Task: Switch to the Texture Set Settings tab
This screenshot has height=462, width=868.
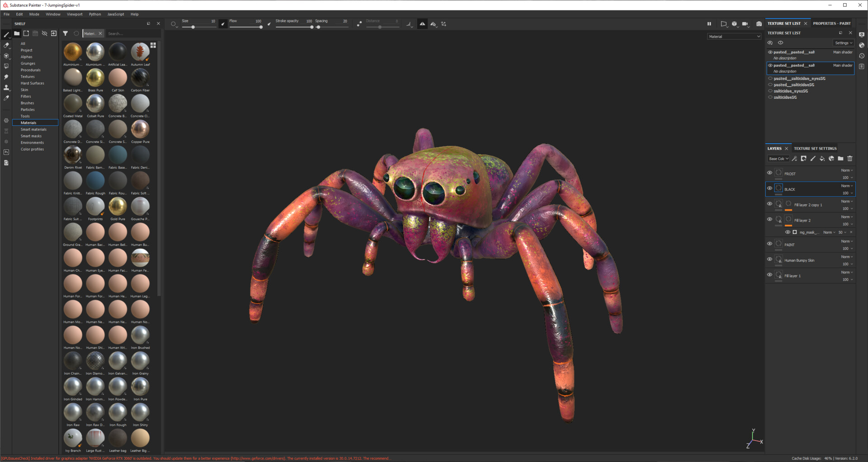Action: point(815,148)
